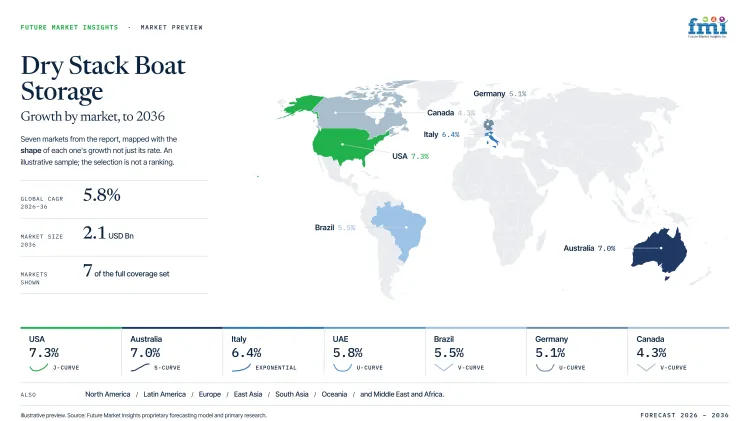Click the 5.8% UAE card value
Viewport: 750px width, 421px height.
(x=348, y=353)
